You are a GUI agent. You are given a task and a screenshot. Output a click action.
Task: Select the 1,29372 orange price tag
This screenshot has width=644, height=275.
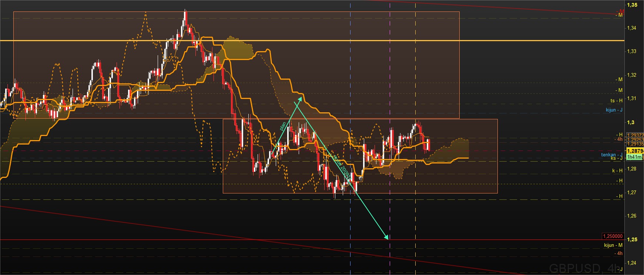click(x=634, y=135)
